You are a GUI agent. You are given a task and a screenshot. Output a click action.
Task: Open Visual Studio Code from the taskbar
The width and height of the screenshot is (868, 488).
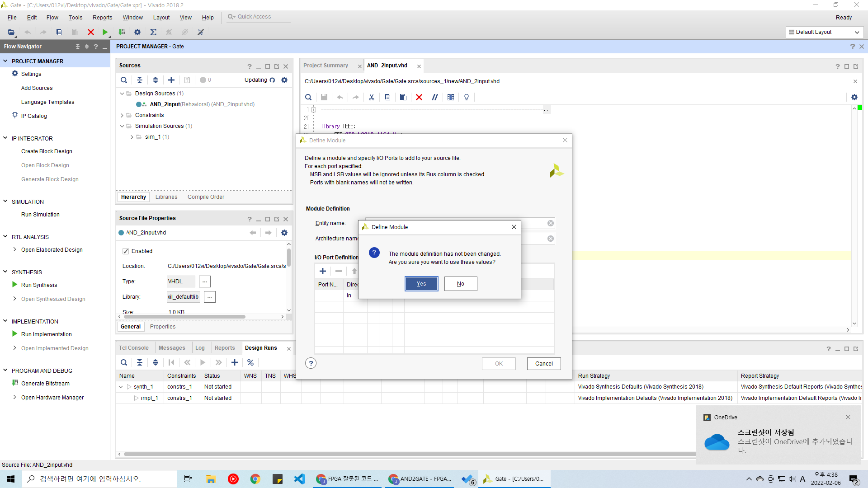(300, 479)
